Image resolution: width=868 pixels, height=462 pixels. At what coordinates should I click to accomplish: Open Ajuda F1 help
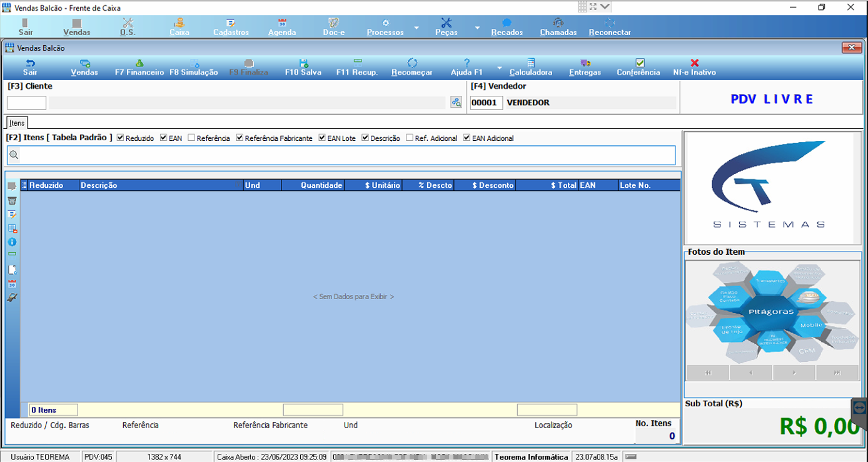click(x=467, y=68)
